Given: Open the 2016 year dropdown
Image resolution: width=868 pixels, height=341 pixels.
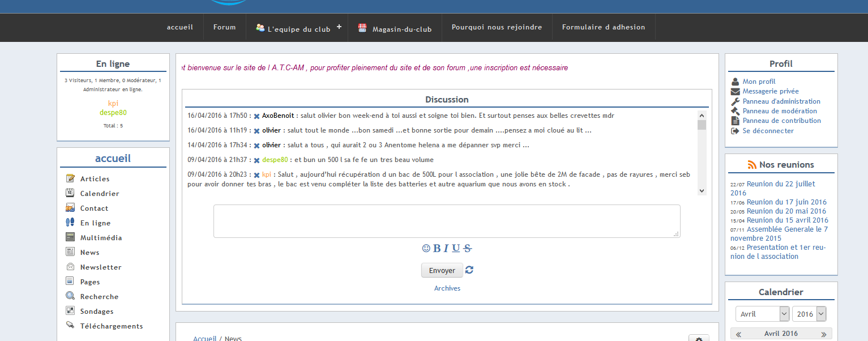Looking at the screenshot, I should (809, 314).
